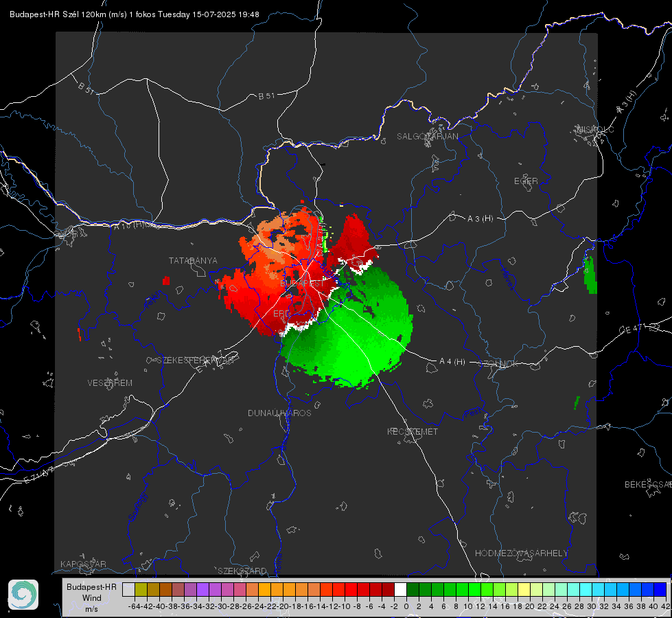This screenshot has width=672, height=618.
Task: Click the BEKESCSABA city label
Action: click(648, 485)
